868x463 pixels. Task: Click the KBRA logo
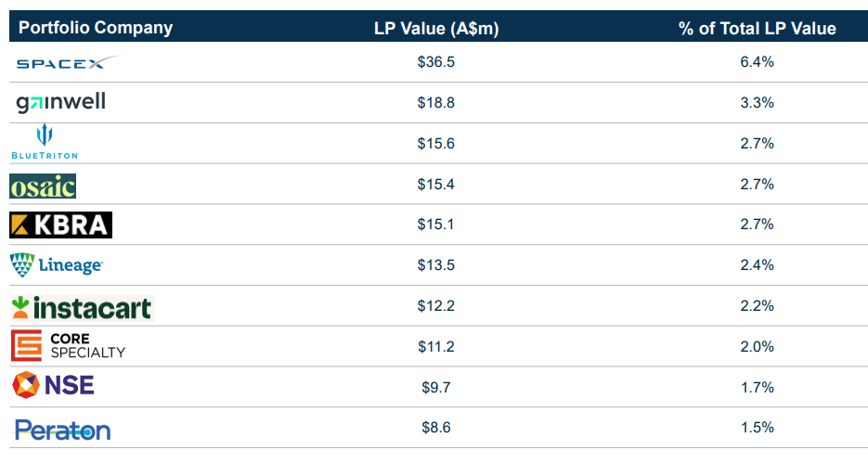(x=61, y=225)
